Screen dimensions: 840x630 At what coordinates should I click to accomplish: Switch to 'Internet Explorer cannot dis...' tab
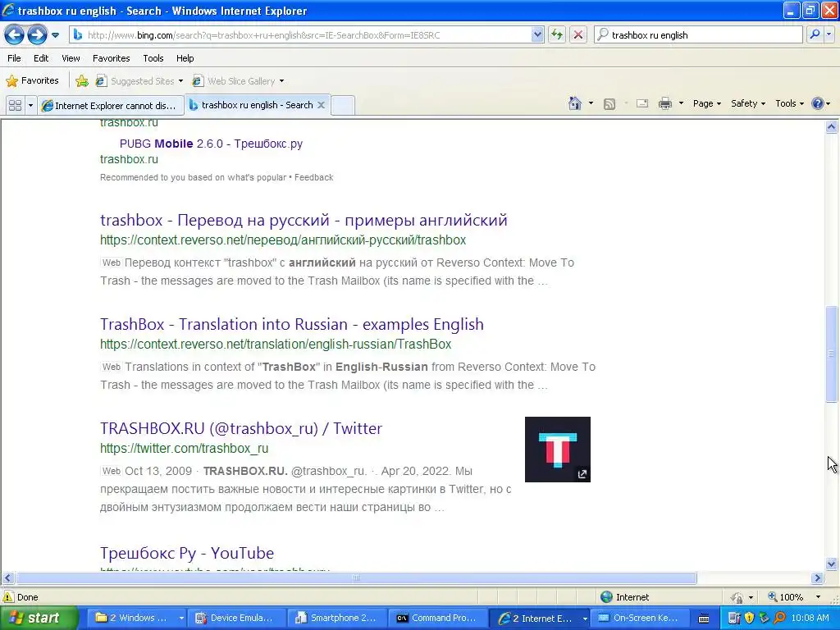(x=111, y=106)
